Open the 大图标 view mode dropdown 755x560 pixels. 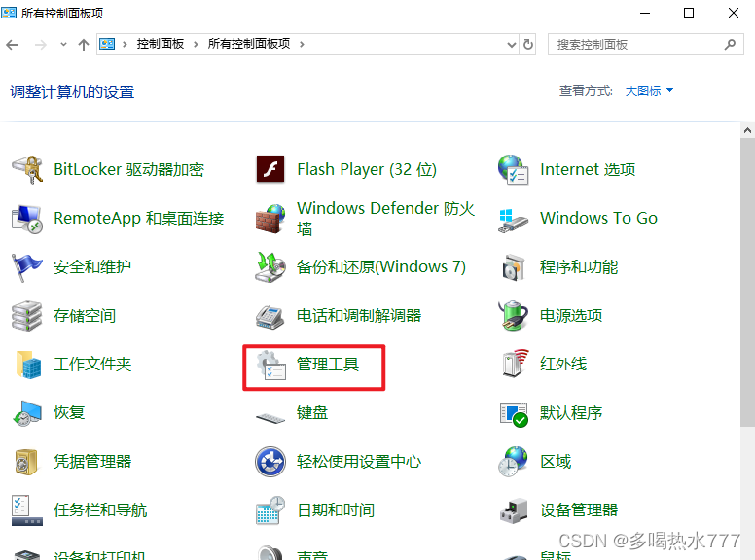(649, 91)
